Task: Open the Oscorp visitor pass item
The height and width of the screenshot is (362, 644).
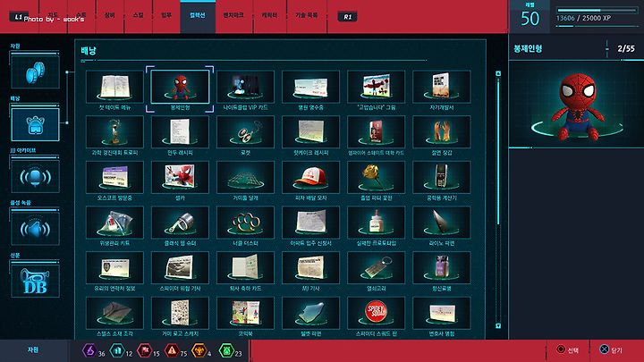Action: (114, 177)
